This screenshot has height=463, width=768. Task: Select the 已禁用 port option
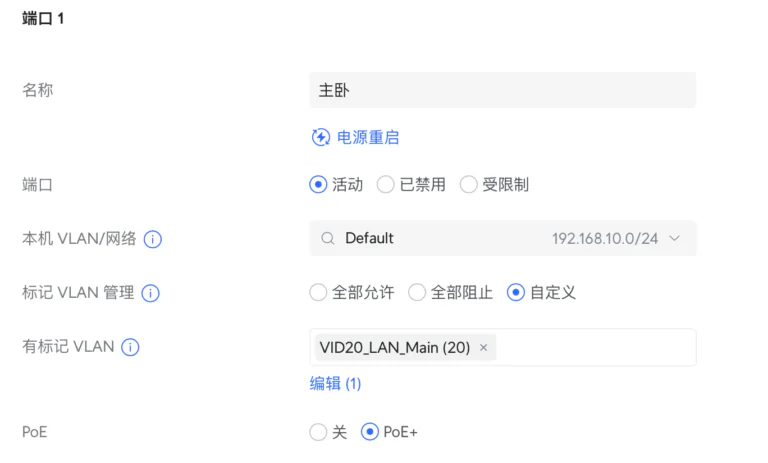pos(386,184)
